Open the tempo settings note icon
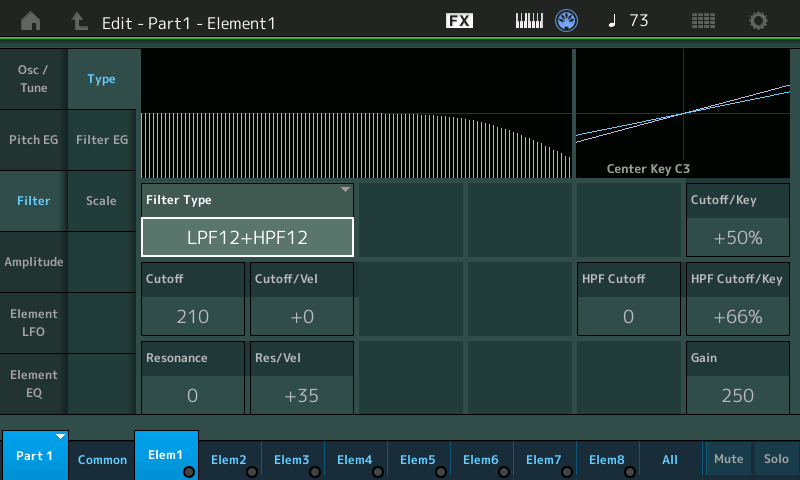800x480 pixels. pos(612,21)
